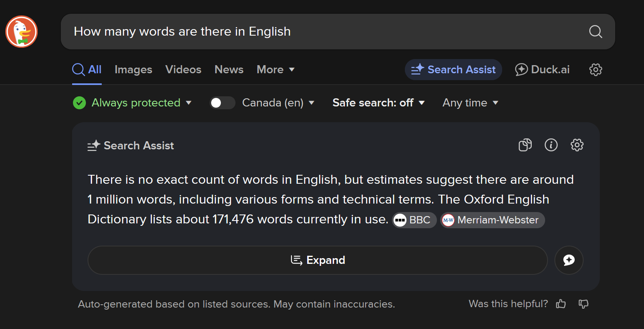Viewport: 644px width, 329px height.
Task: Toggle the Canada region switch
Action: coord(222,103)
